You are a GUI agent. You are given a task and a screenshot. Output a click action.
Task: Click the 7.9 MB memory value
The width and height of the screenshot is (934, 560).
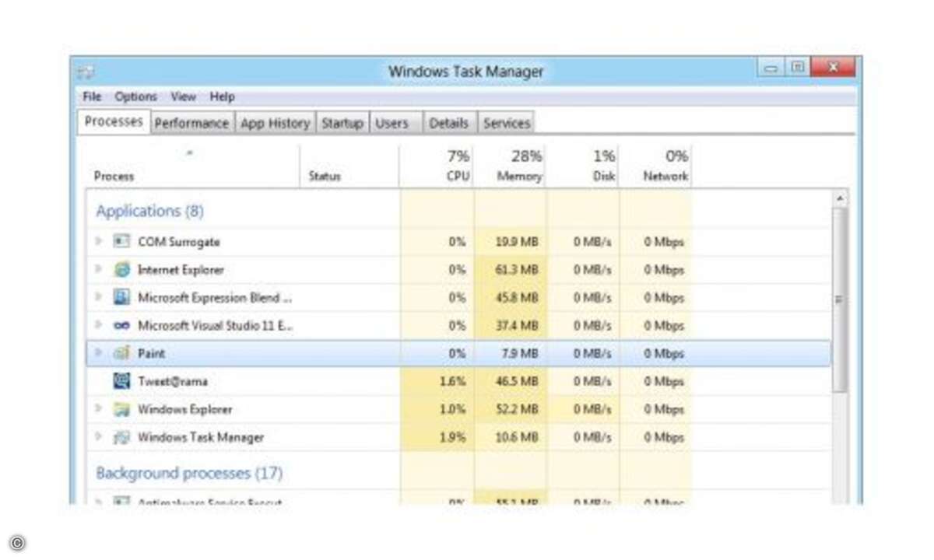521,353
